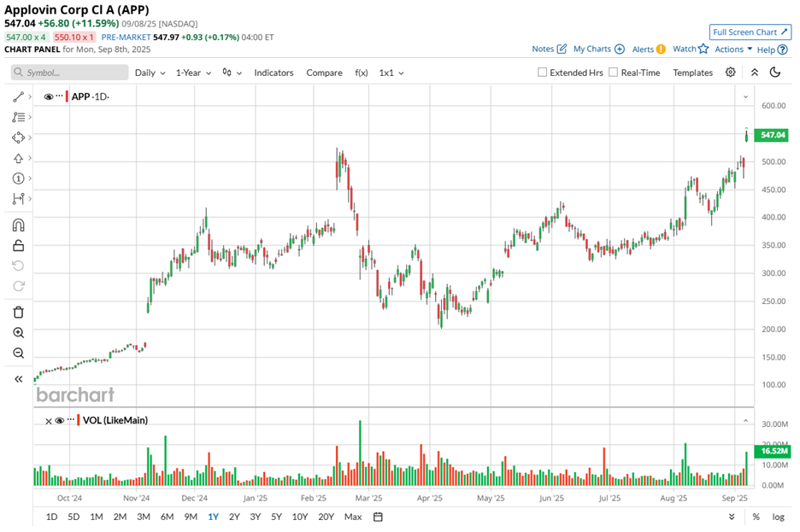
Task: Open the Indicators menu
Action: click(274, 73)
